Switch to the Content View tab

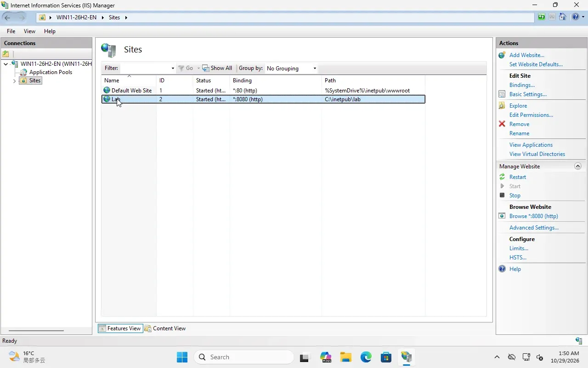(165, 328)
